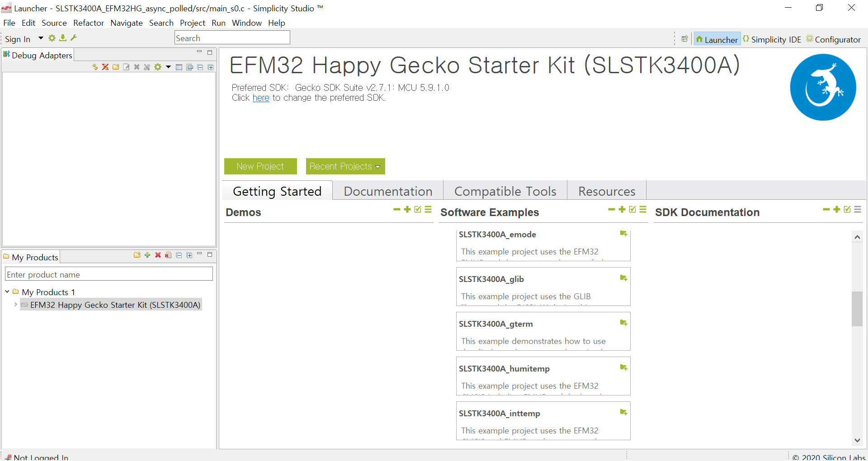This screenshot has width=868, height=461.
Task: Import SLSTK3400A_emode example icon
Action: coord(623,234)
